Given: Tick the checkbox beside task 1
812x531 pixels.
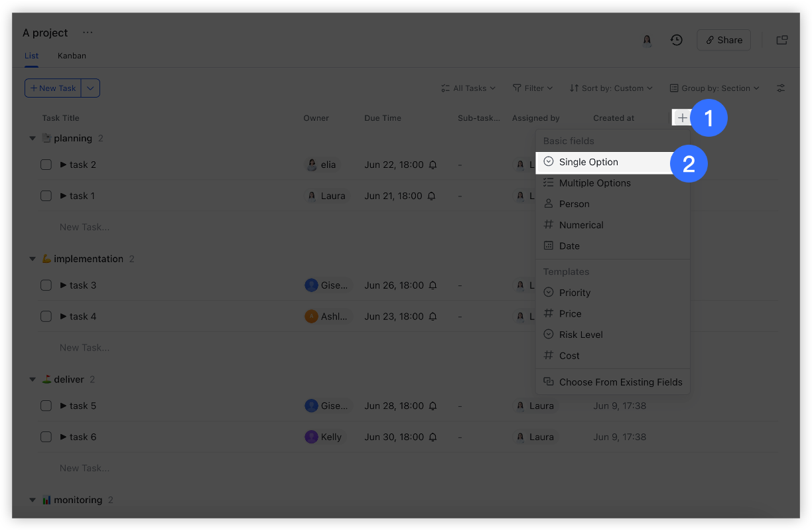Looking at the screenshot, I should [46, 195].
